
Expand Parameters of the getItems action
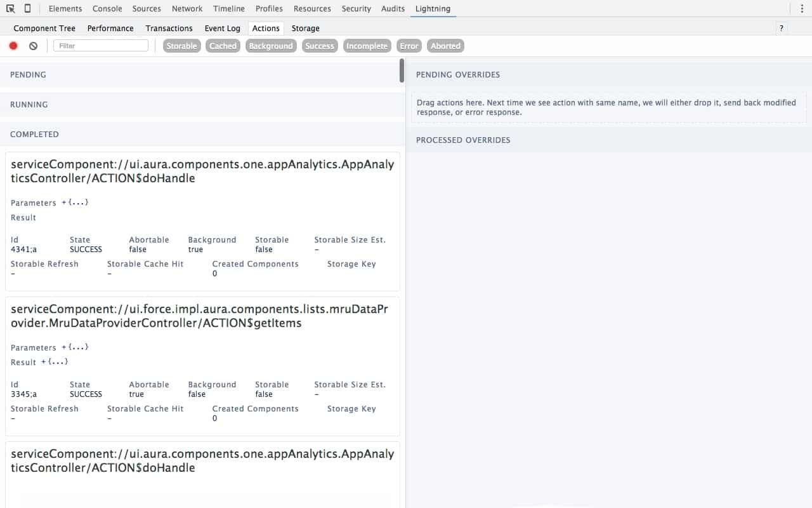pyautogui.click(x=75, y=347)
